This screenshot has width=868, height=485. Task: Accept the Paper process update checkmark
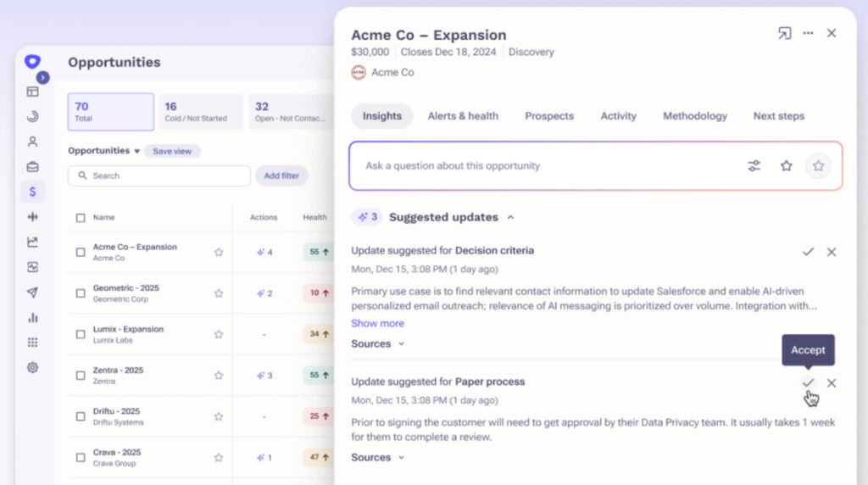pos(808,382)
